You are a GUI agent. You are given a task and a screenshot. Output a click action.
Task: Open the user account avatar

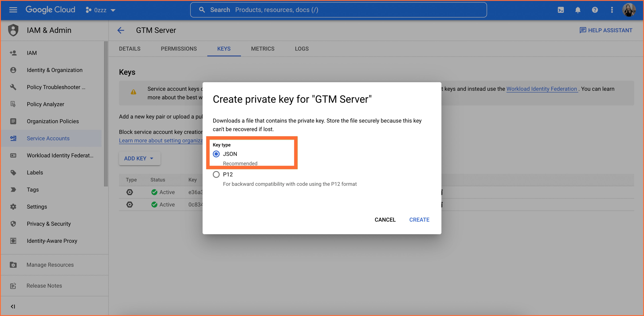629,10
